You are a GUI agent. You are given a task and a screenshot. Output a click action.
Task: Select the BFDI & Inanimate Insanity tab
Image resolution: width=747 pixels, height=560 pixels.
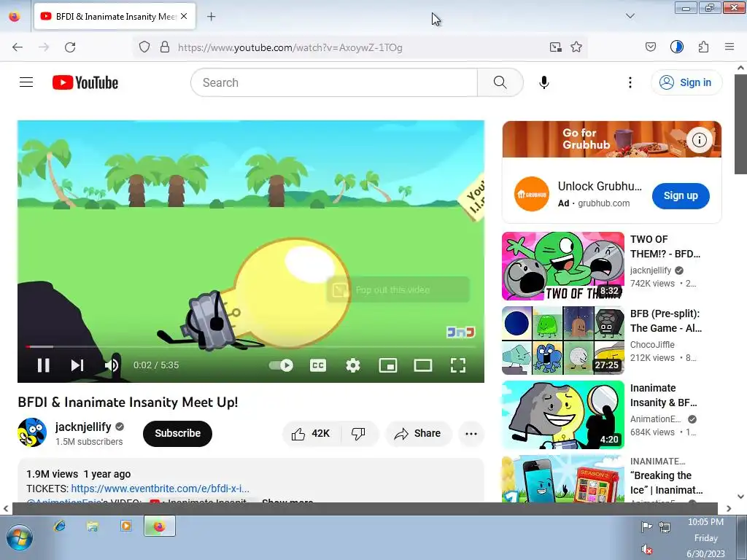point(115,17)
